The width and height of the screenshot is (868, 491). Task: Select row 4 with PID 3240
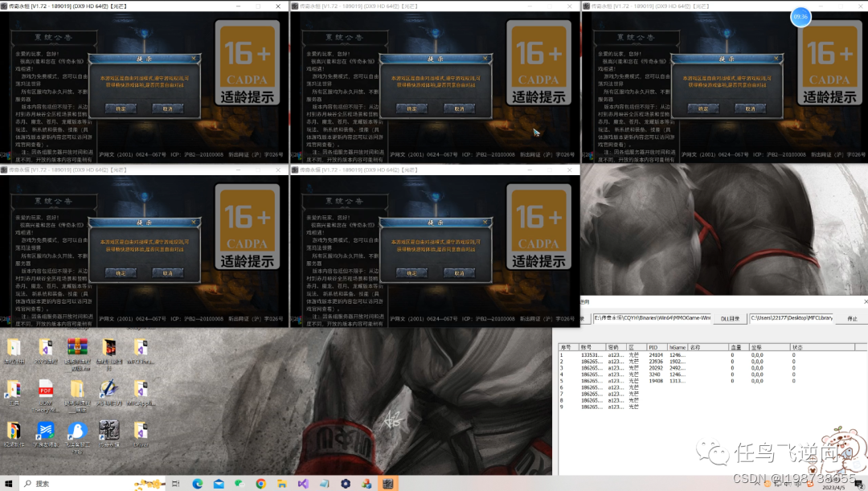(x=707, y=374)
